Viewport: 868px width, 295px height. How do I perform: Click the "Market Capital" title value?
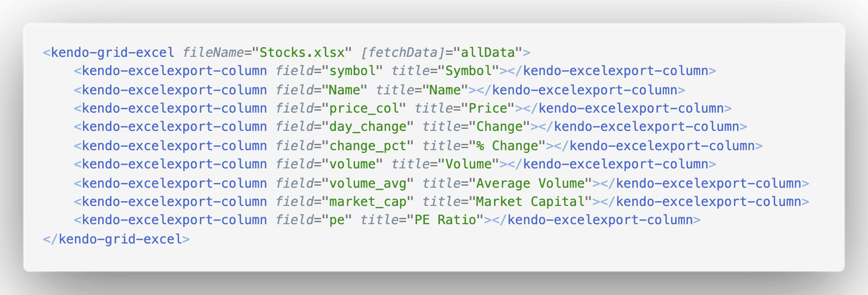click(x=531, y=202)
